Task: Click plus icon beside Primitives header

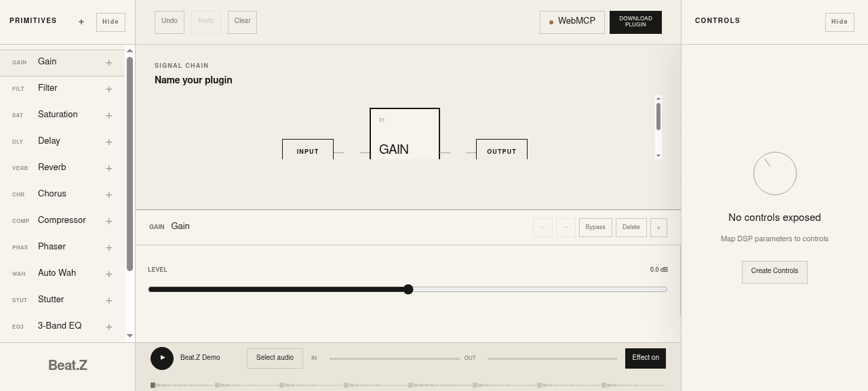Action: (x=81, y=22)
